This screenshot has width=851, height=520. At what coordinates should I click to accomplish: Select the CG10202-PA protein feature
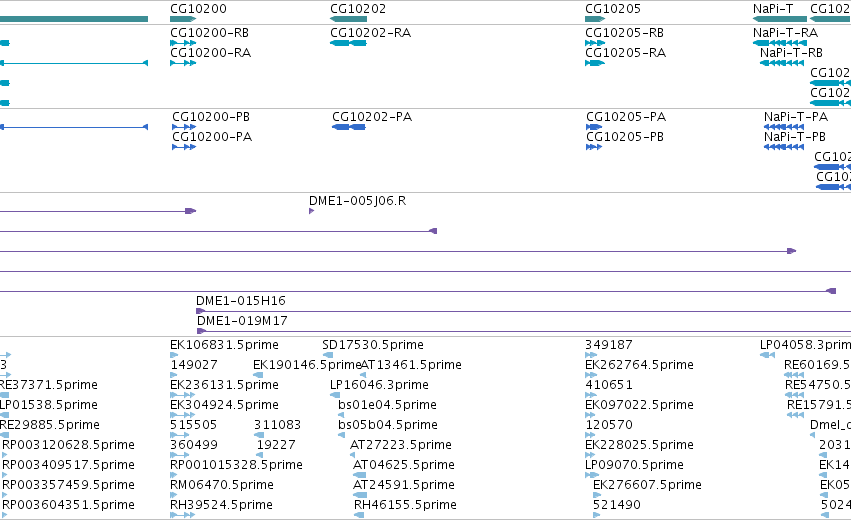pyautogui.click(x=349, y=127)
